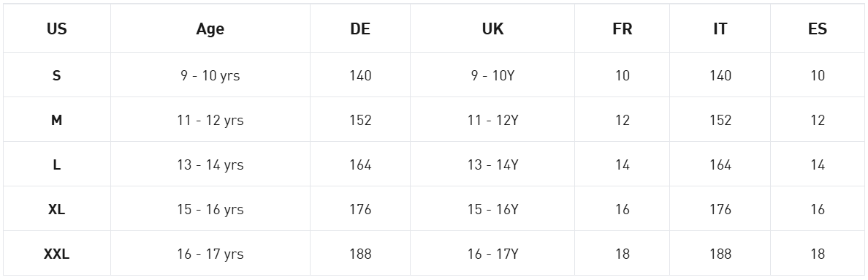Select the XL size row label
Image resolution: width=868 pixels, height=280 pixels.
[x=56, y=209]
